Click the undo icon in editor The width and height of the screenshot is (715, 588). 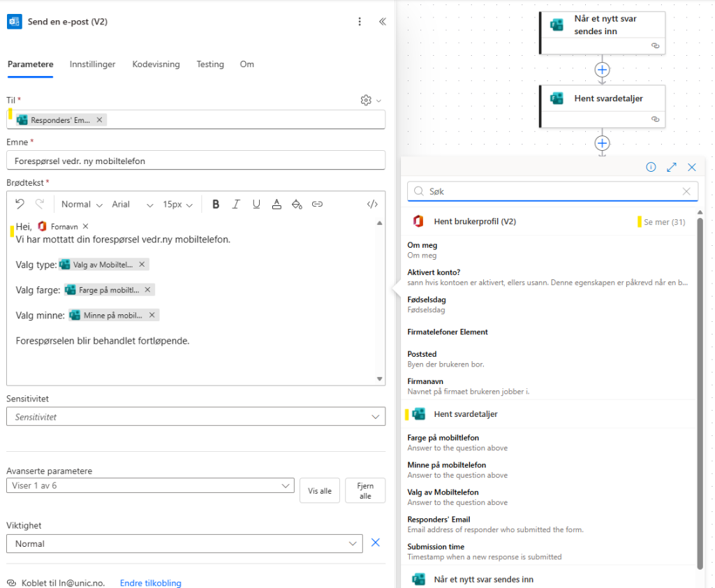point(20,205)
